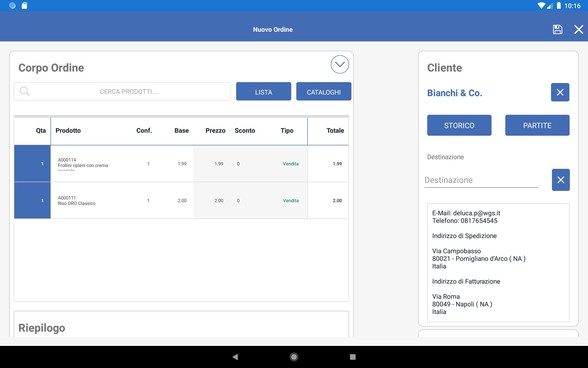Click total 2.00 of Riso ORO row

(337, 201)
